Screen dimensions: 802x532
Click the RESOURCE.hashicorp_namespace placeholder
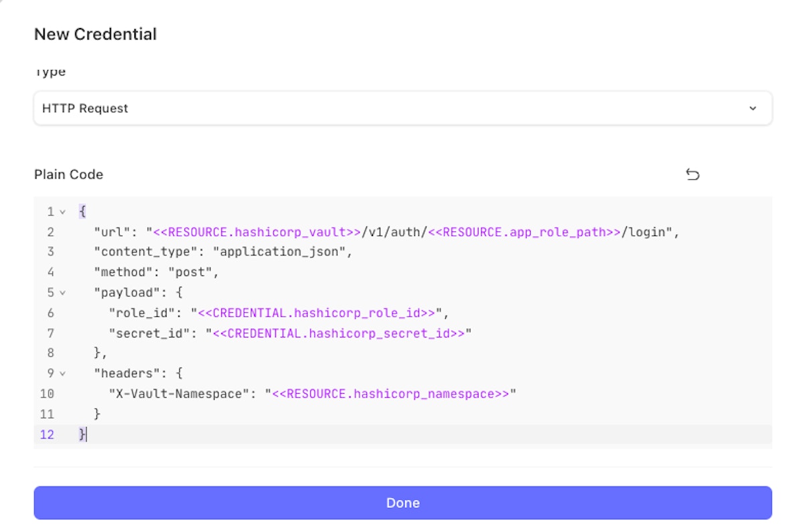390,394
